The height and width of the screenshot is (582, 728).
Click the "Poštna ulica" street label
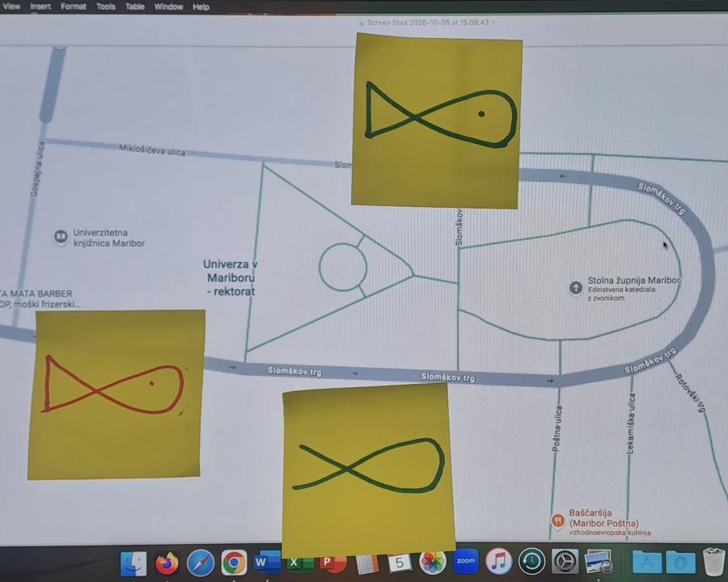point(557,428)
